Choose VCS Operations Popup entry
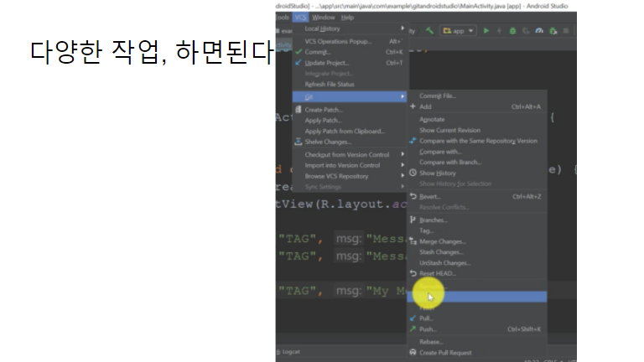644x362 pixels. pos(350,41)
